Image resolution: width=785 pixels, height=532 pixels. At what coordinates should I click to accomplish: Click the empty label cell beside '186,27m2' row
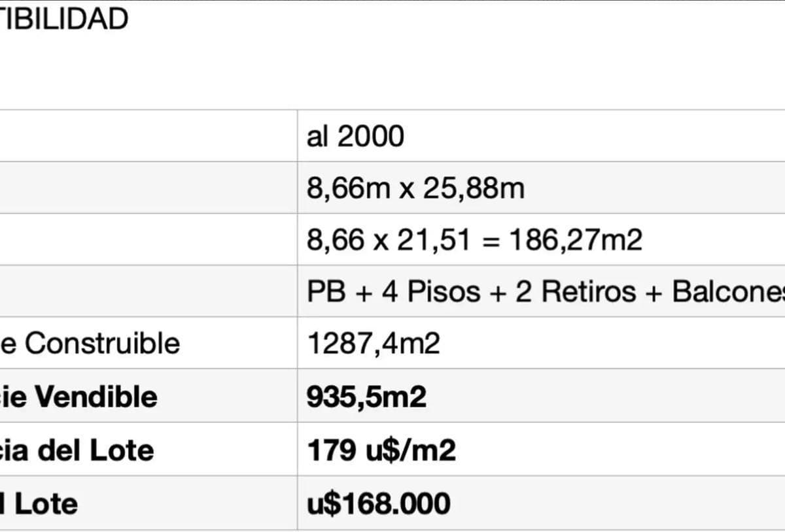147,241
